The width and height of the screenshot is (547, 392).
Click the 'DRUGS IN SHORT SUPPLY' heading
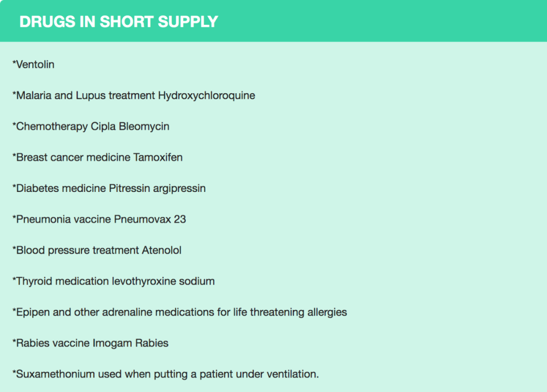(119, 22)
